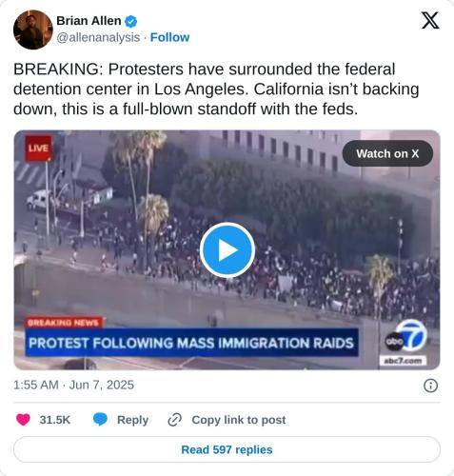This screenshot has width=454, height=476.
Task: Open the Read 597 replies button
Action: coord(227,449)
